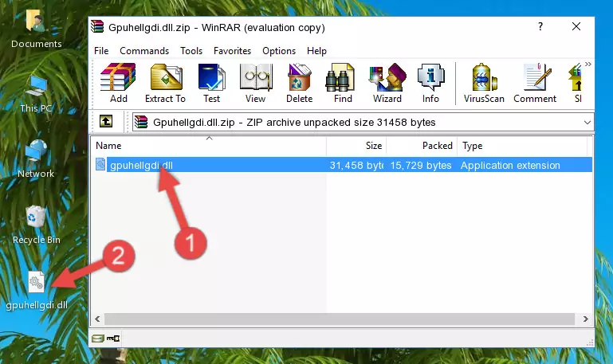Sort by the Packed column header

point(422,146)
